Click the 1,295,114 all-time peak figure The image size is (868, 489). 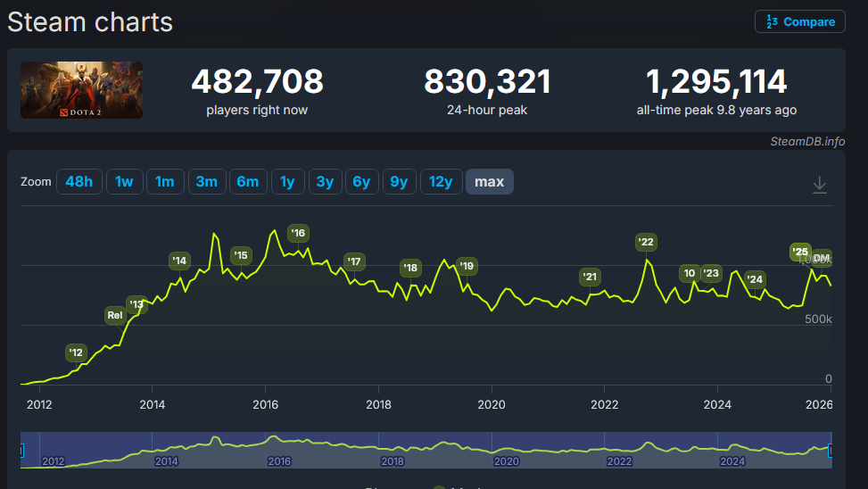tap(716, 81)
